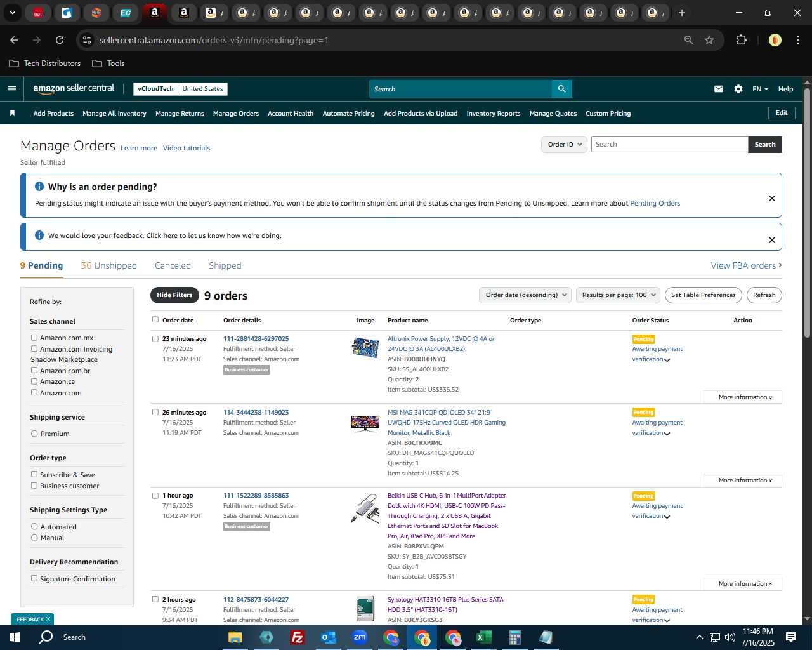This screenshot has height=650, width=812.
Task: Check the Business customer order type
Action: point(34,486)
